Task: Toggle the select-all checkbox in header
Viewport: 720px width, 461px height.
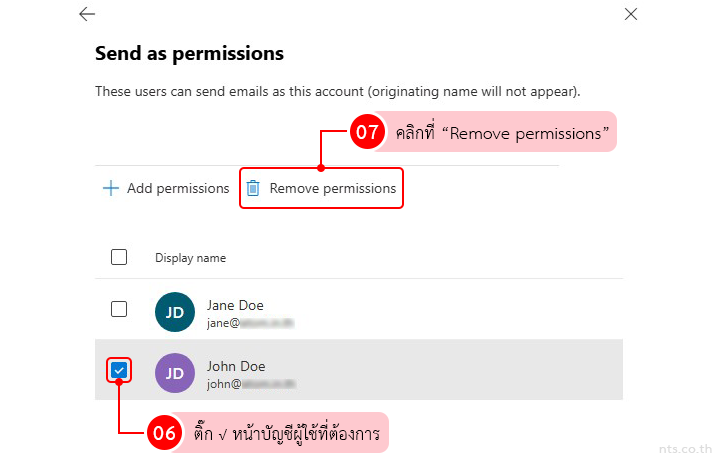Action: [119, 257]
